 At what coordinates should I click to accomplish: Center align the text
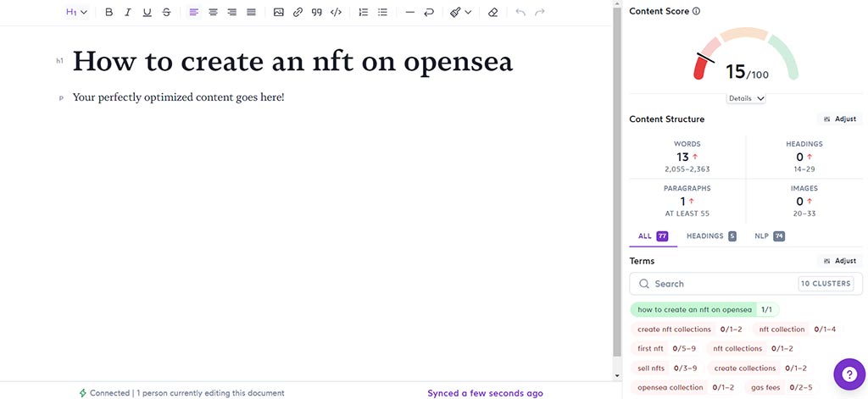[213, 13]
